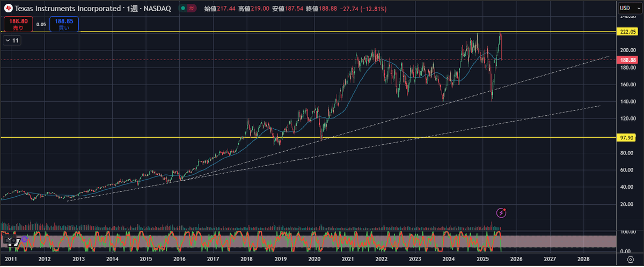Click the 安値 187.54 low value
This screenshot has width=644, height=267.
coord(287,9)
